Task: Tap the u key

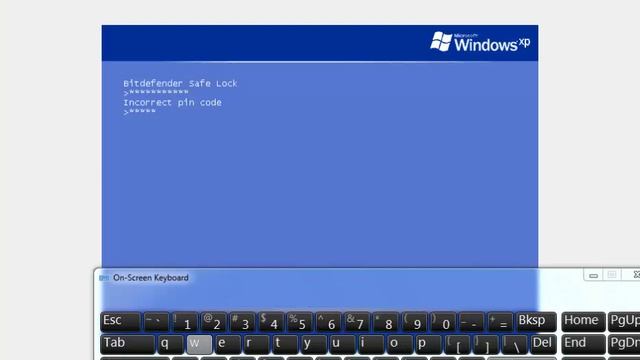Action: click(342, 344)
